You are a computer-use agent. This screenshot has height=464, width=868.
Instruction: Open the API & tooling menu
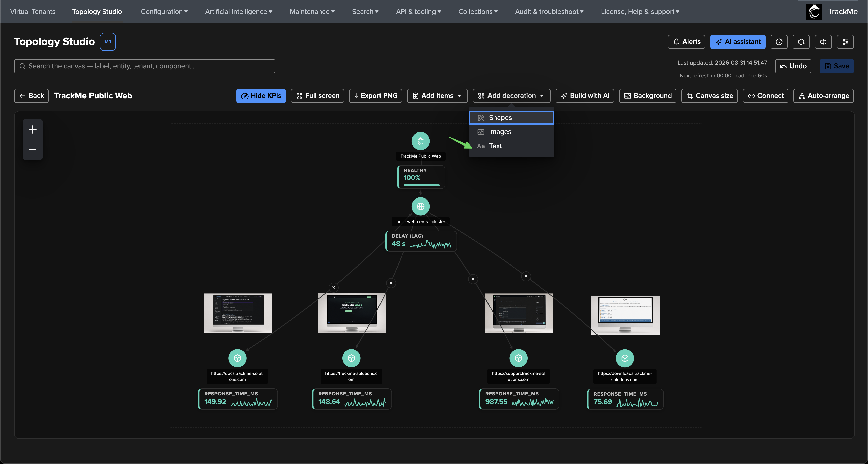click(x=418, y=12)
